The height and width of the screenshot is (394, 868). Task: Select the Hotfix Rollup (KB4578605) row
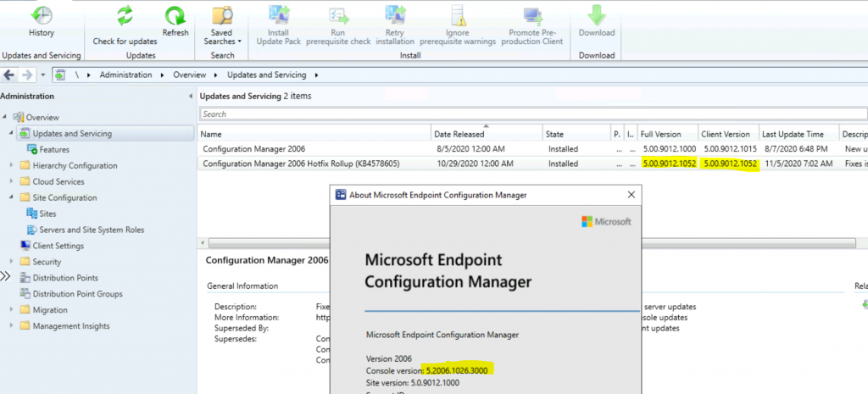coord(532,164)
